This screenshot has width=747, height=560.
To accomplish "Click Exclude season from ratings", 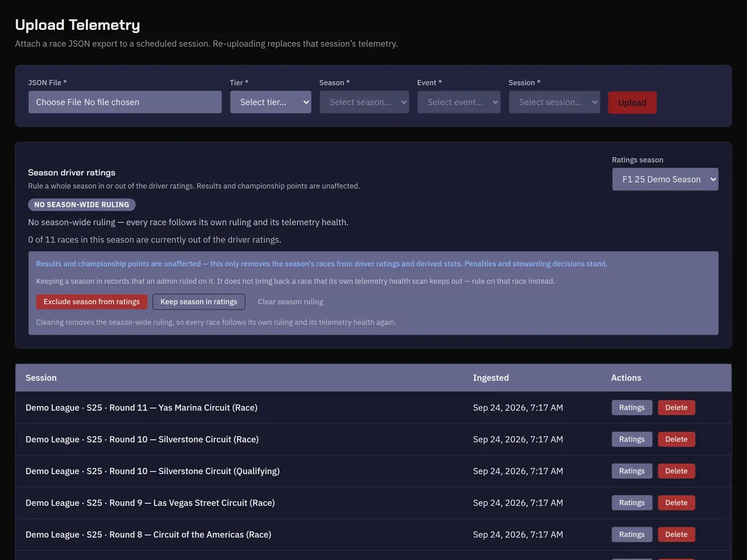I will tap(92, 302).
